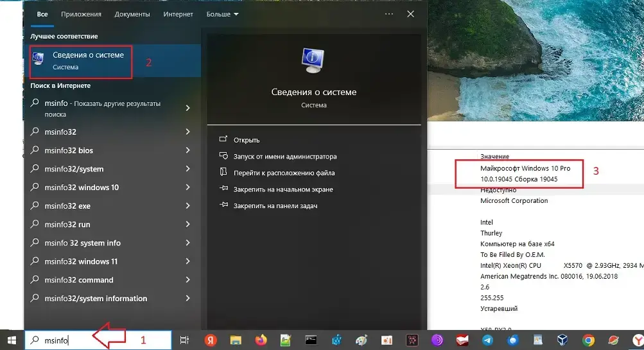Open the red book stack taskbar icon
Viewport: 644px width, 350px height.
pos(462,340)
